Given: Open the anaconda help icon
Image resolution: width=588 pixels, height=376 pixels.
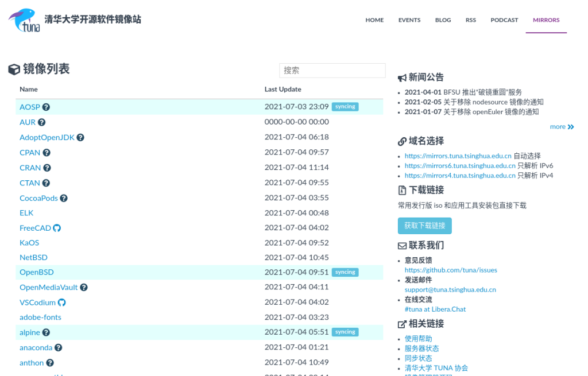Looking at the screenshot, I should [x=58, y=348].
